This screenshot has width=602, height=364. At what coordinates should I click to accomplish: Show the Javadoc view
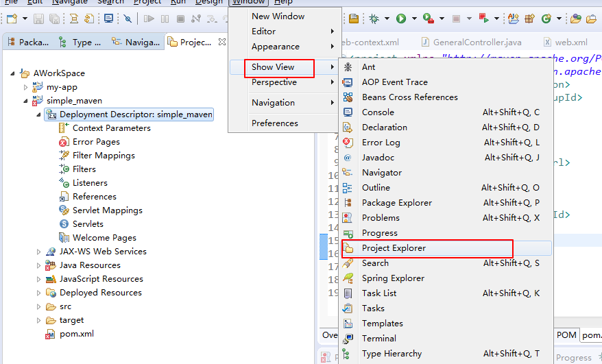coord(446,158)
